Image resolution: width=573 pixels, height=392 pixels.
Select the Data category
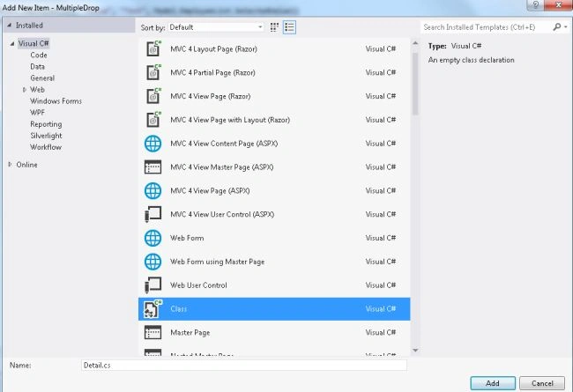click(x=38, y=66)
